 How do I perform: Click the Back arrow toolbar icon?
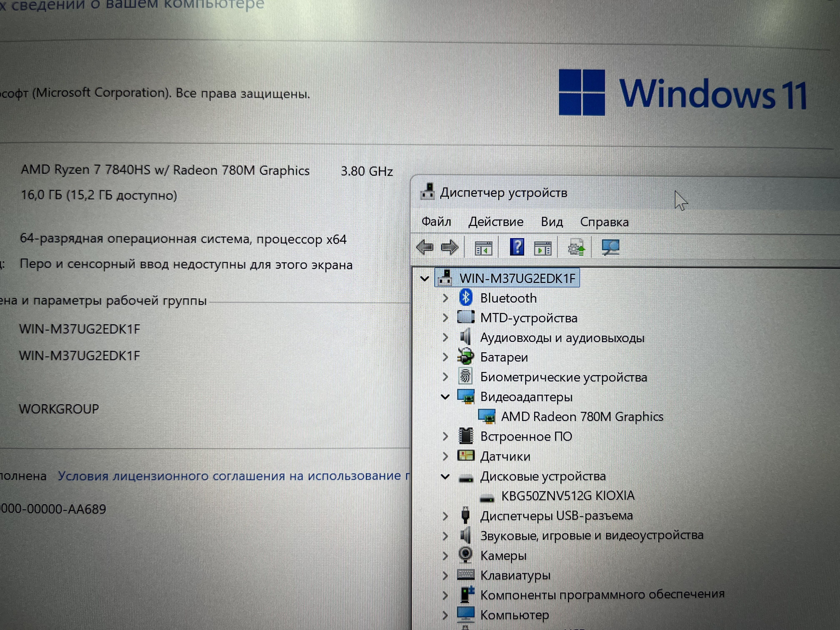pyautogui.click(x=425, y=247)
